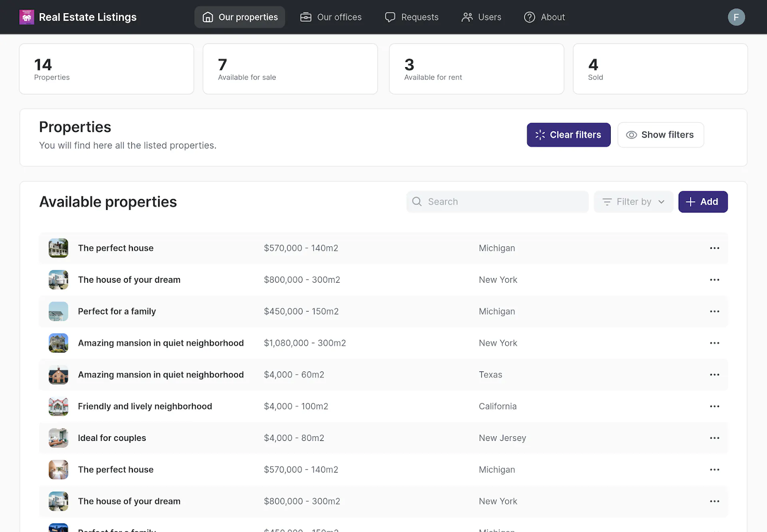Open the thumbnail of The house of your dream
This screenshot has height=532, width=767.
point(58,279)
